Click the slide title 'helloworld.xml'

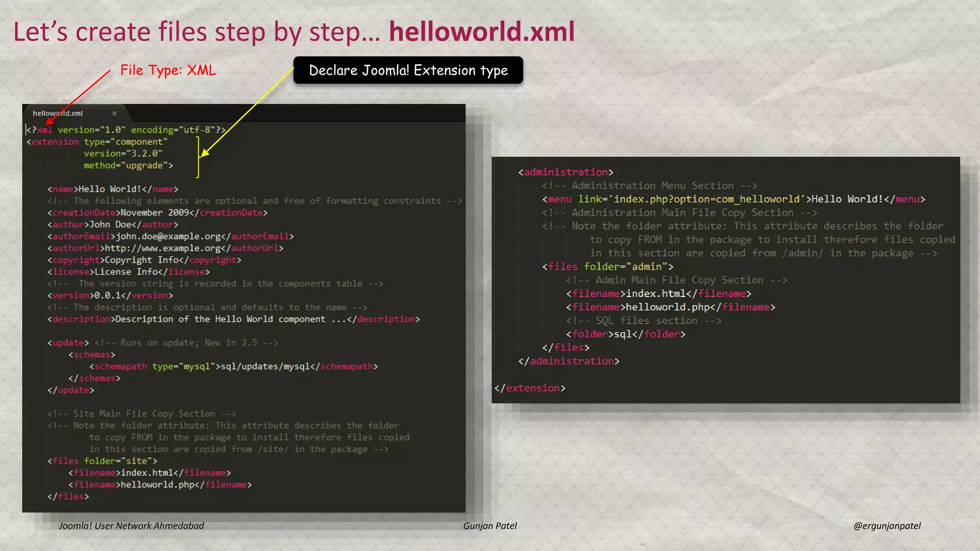[x=481, y=32]
